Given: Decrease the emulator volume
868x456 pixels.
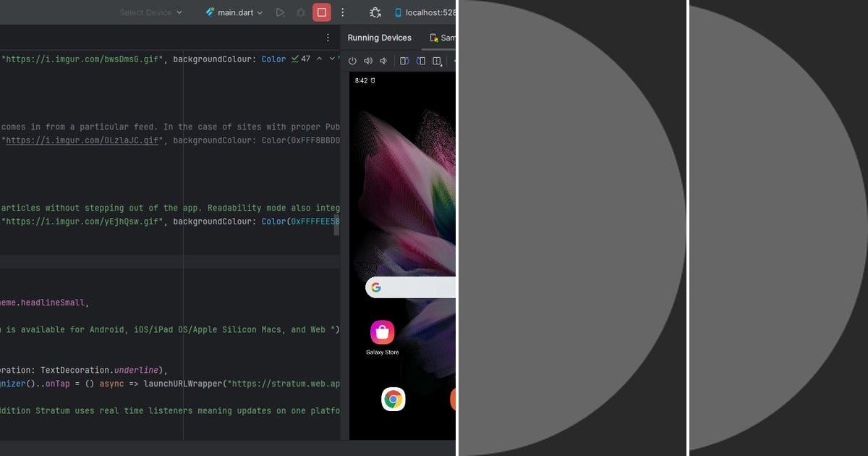Looking at the screenshot, I should [x=383, y=61].
